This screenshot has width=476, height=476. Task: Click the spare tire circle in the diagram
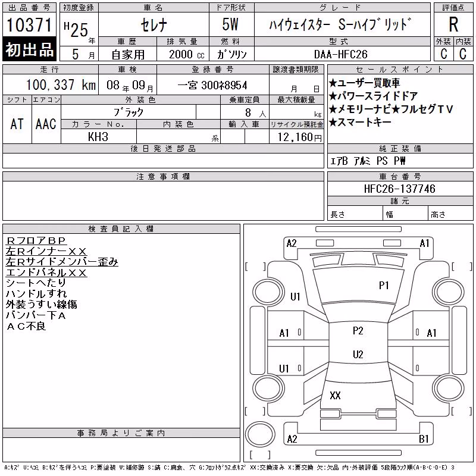click(x=260, y=434)
